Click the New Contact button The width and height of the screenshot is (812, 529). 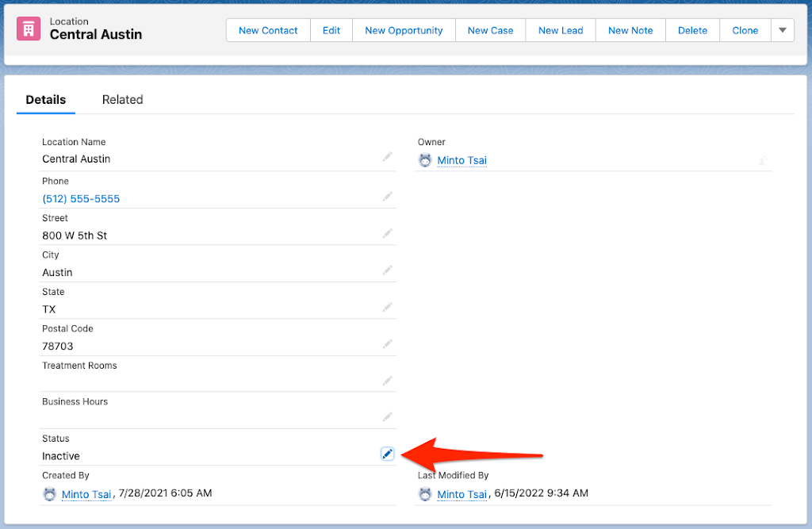(x=268, y=30)
